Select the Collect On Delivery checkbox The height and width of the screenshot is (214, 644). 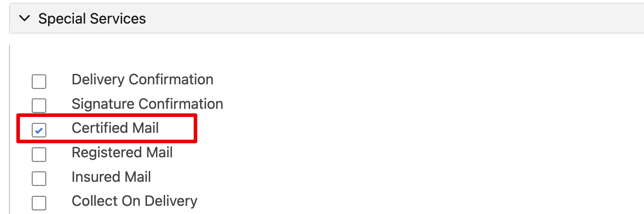[39, 203]
